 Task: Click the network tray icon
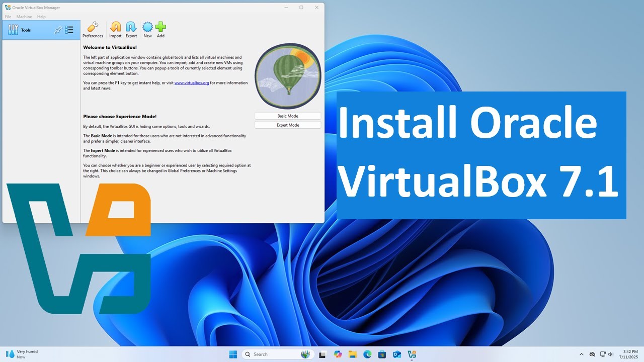(602, 354)
